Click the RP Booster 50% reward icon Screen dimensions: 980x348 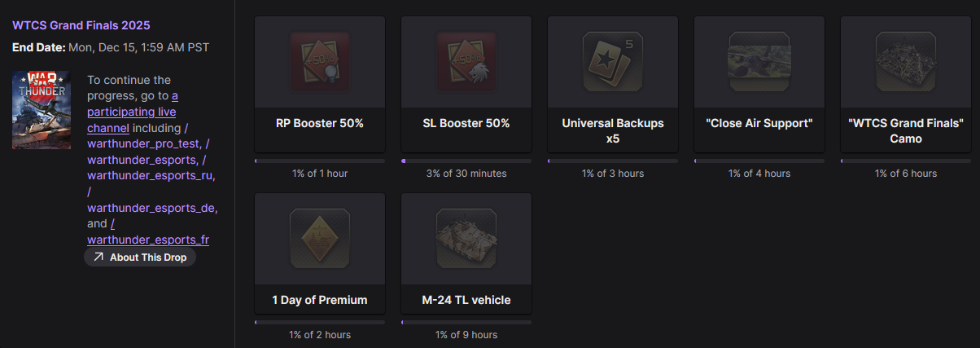pyautogui.click(x=320, y=61)
